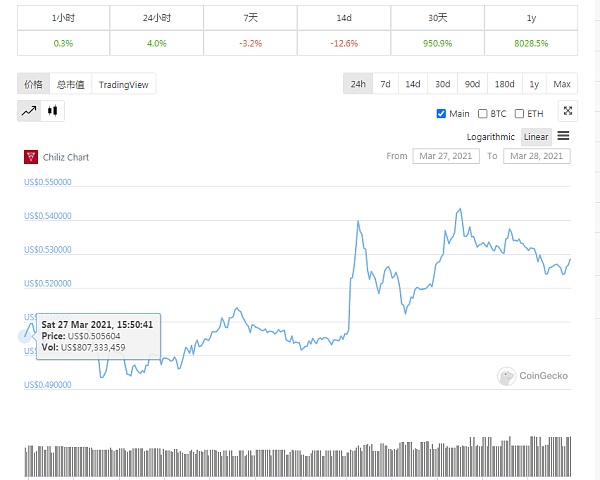Select the Linear scale option
This screenshot has width=600, height=480.
click(x=536, y=136)
